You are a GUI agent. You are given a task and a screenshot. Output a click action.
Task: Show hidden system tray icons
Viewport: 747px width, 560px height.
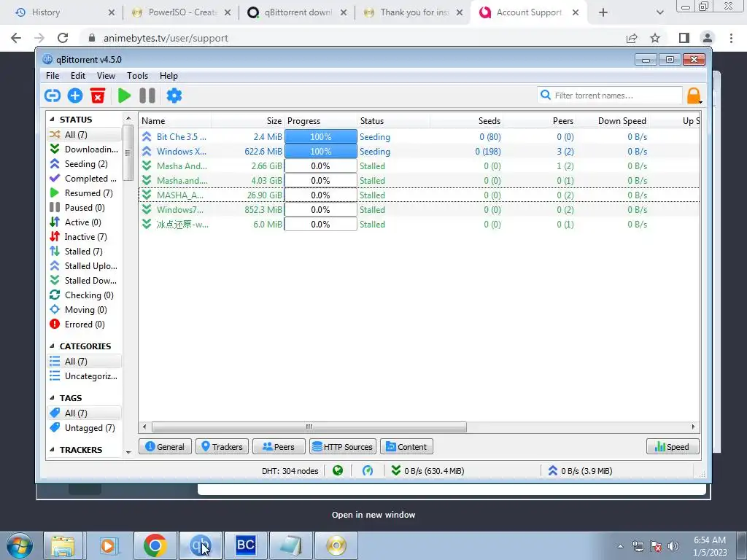coord(620,546)
